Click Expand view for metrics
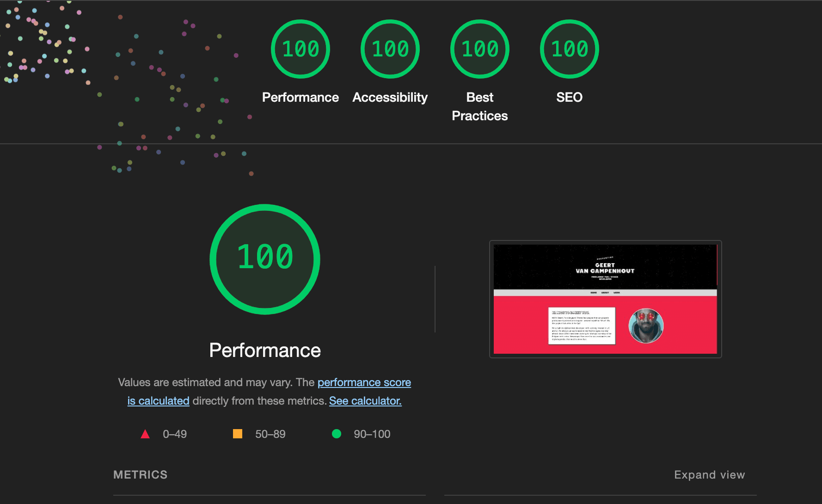 [x=709, y=474]
